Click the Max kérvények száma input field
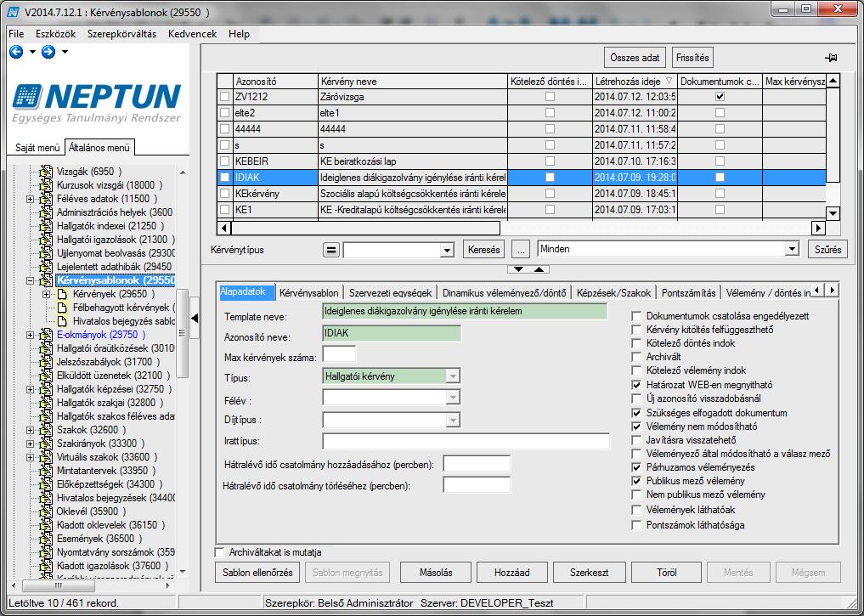The image size is (864, 616). pos(339,353)
